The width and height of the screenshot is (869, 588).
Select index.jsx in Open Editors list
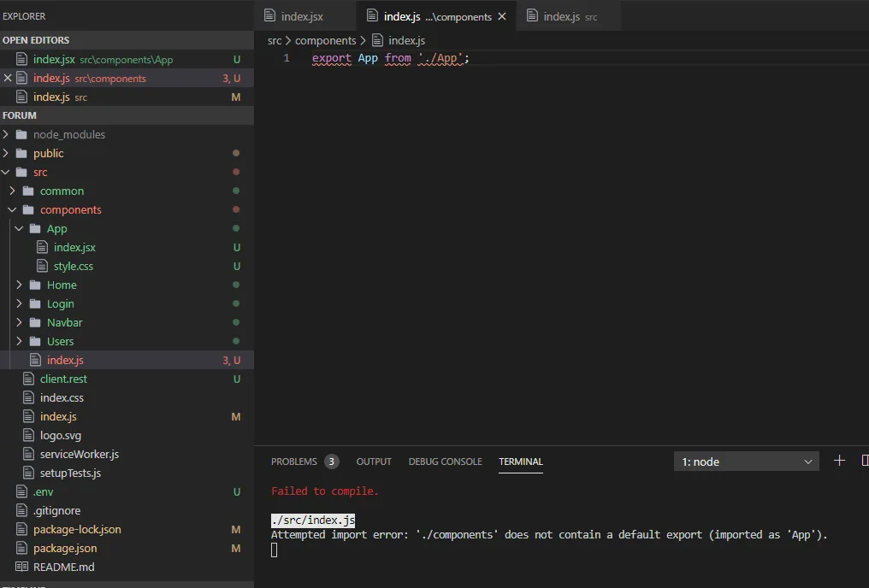point(127,59)
